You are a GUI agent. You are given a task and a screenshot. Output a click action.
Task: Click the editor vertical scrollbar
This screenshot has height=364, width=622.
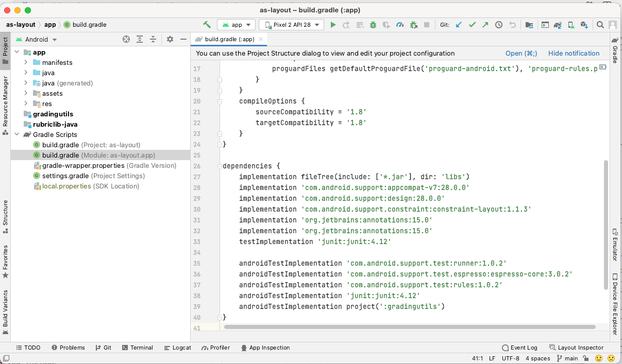click(x=606, y=224)
